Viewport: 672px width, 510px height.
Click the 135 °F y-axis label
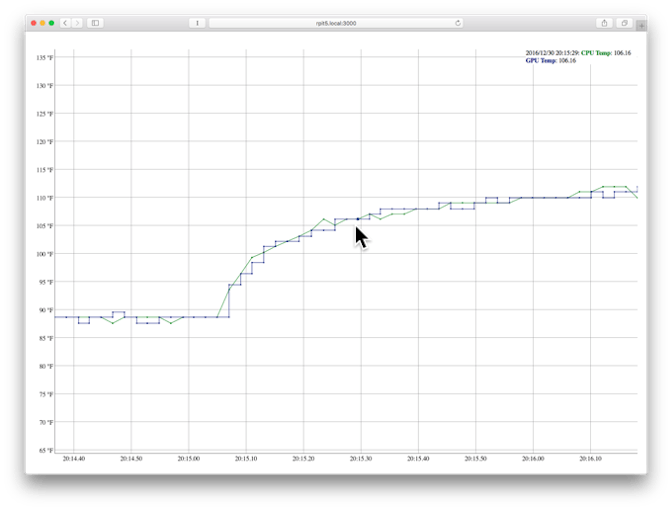45,57
